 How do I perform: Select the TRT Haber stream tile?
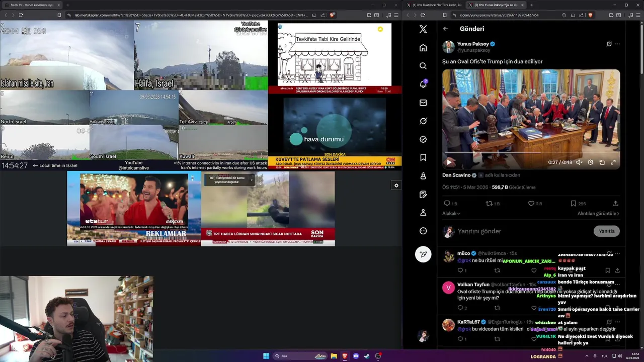[x=268, y=209]
